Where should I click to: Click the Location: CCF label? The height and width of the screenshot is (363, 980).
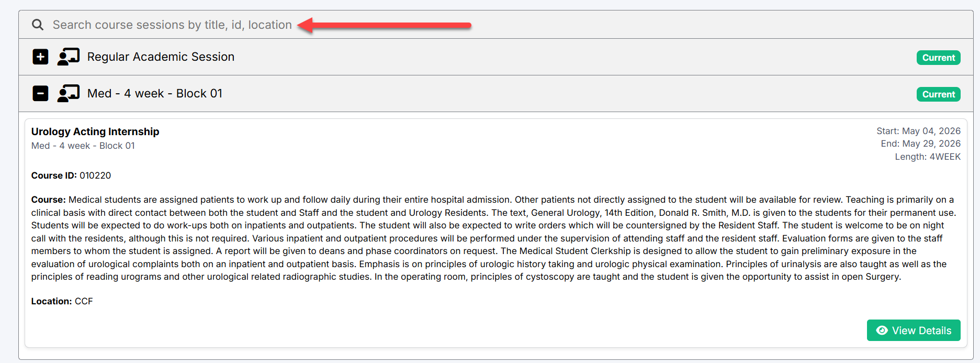click(x=62, y=301)
